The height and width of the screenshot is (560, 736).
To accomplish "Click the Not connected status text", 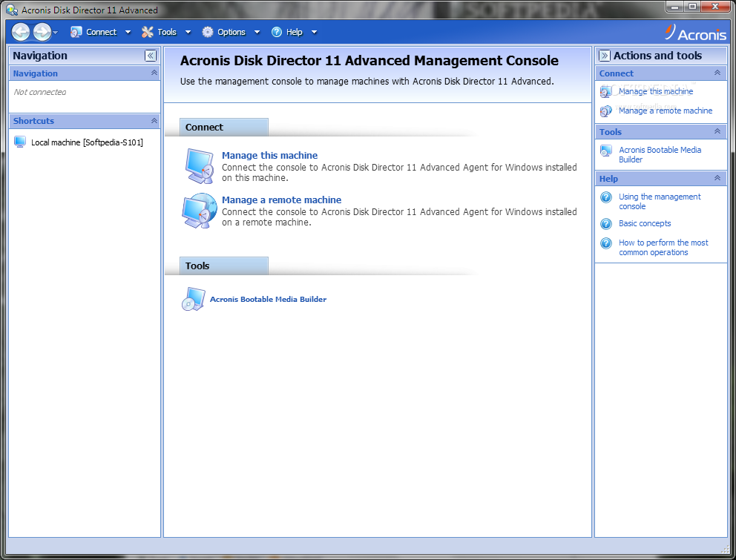I will coord(40,92).
